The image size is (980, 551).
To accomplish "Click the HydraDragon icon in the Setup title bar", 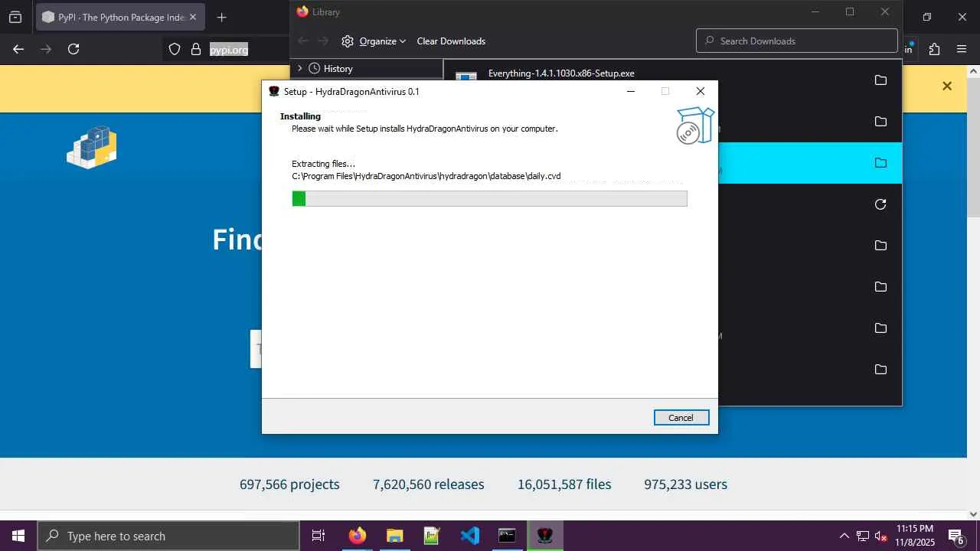I will pos(274,91).
